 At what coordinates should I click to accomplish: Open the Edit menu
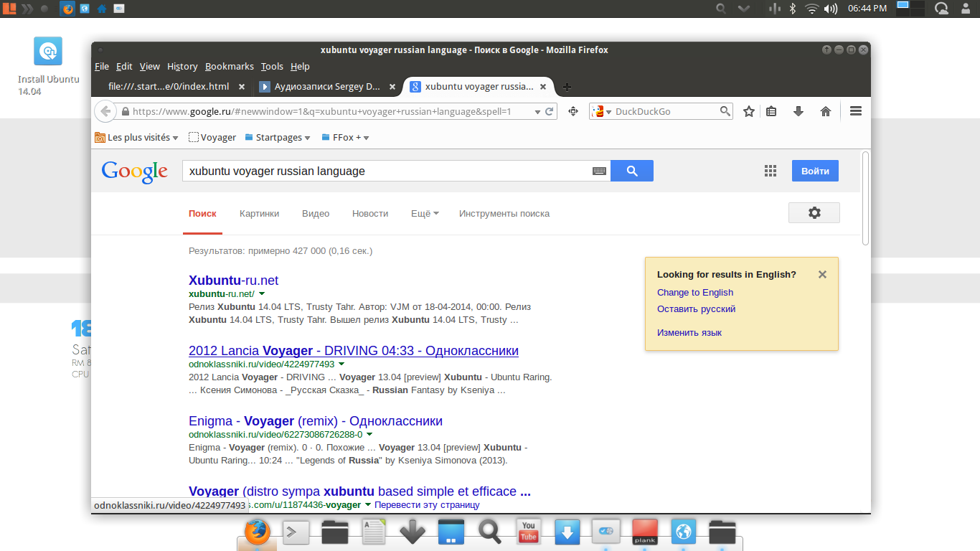tap(124, 66)
